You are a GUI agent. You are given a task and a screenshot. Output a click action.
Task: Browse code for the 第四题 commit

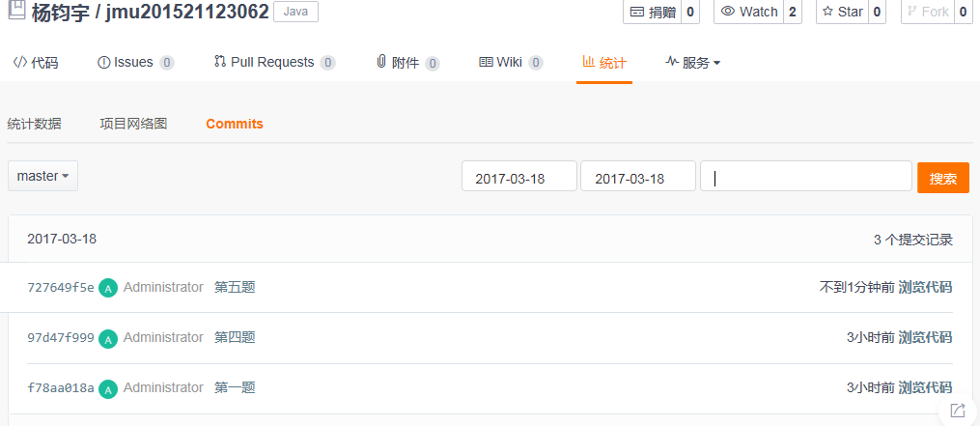coord(926,338)
